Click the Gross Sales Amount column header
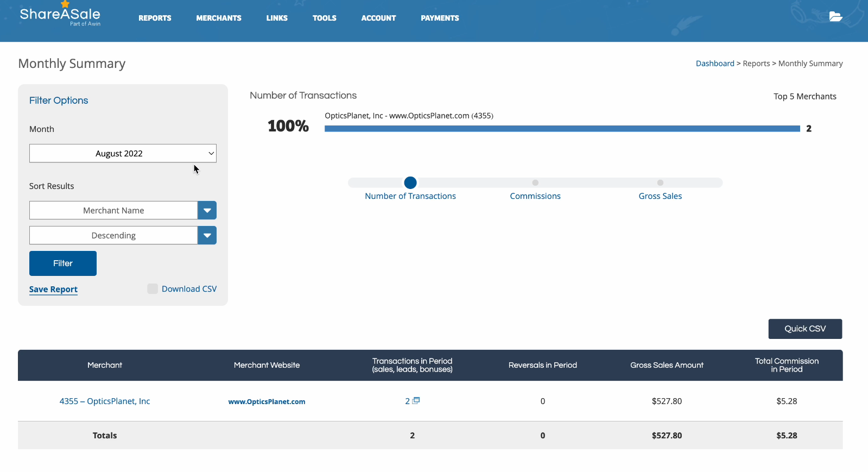This screenshot has width=868, height=472. coord(667,365)
